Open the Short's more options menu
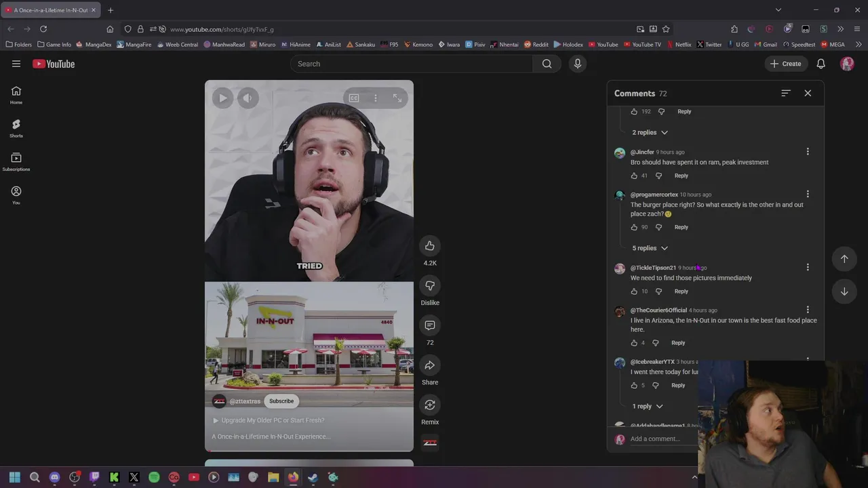The width and height of the screenshot is (868, 488). 376,98
